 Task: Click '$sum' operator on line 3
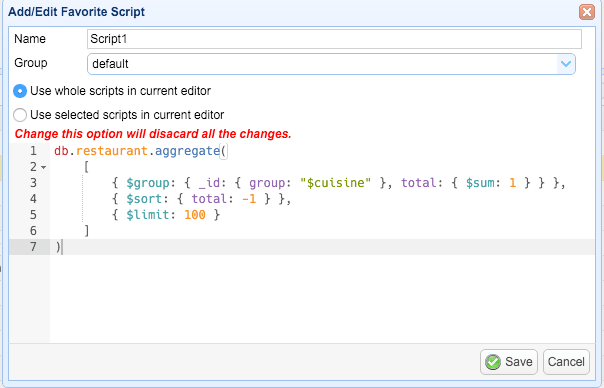[x=480, y=183]
